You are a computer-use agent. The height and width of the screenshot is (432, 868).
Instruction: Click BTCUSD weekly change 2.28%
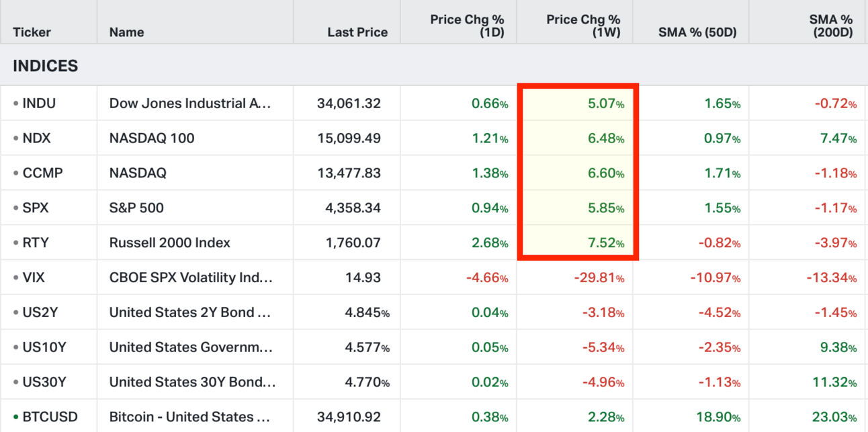point(606,417)
